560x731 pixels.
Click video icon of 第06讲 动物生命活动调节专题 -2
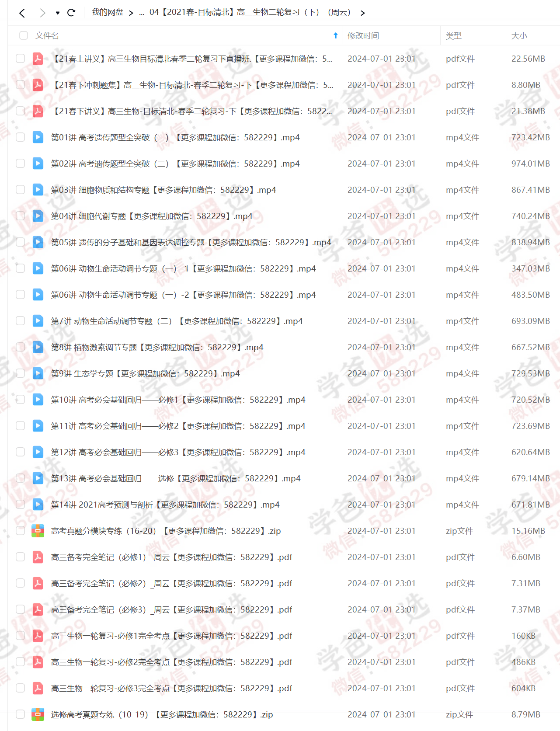tap(38, 295)
